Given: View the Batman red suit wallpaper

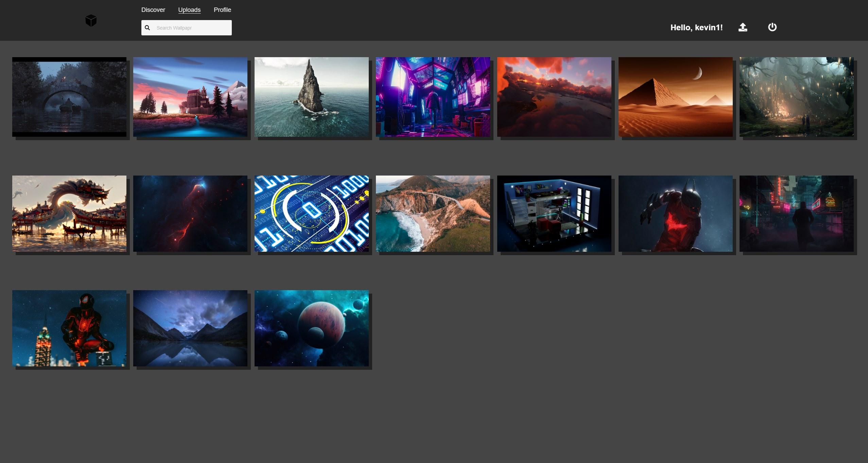Looking at the screenshot, I should click(x=675, y=214).
